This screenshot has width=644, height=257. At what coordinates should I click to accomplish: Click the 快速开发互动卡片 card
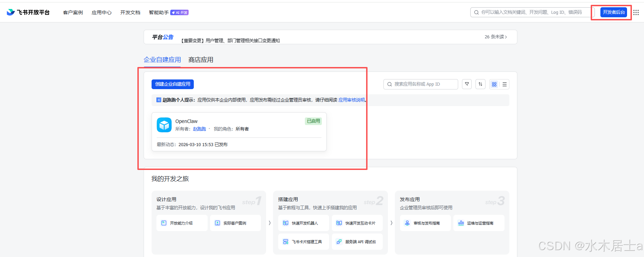pyautogui.click(x=357, y=223)
